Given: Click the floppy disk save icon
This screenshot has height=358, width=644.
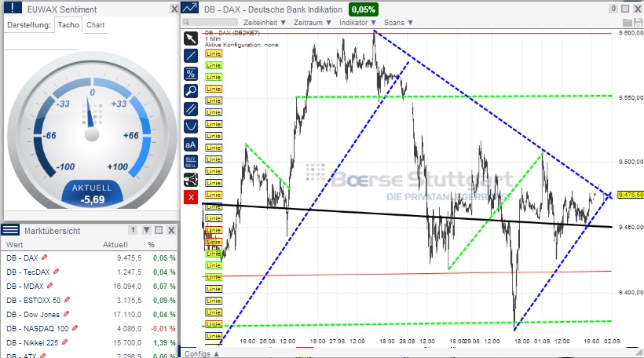Looking at the screenshot, I should [x=638, y=23].
